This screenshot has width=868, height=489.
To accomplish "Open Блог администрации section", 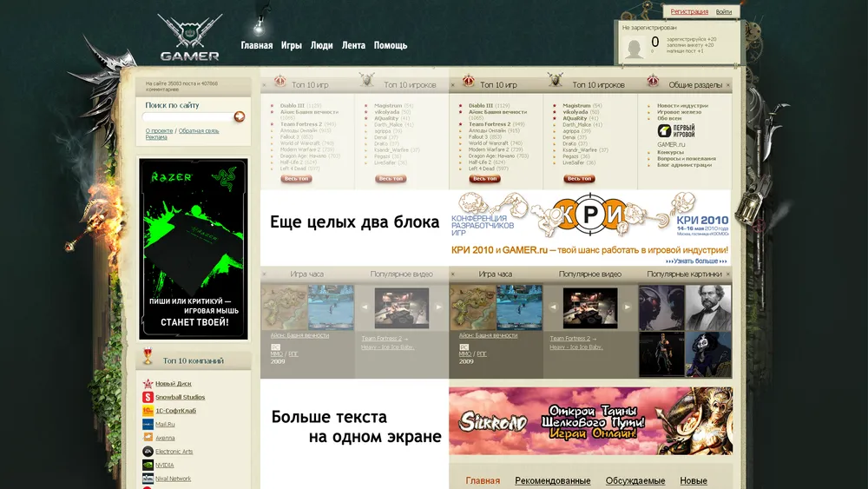I will coord(684,165).
